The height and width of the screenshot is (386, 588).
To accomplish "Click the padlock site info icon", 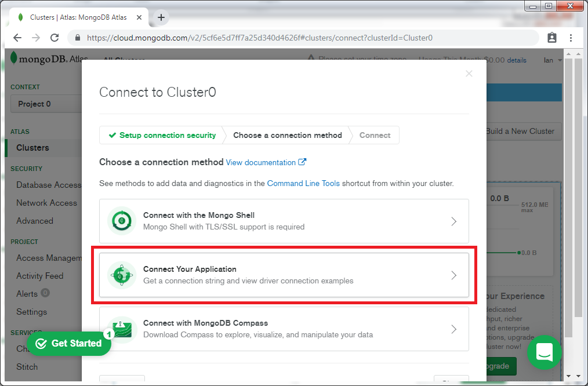I will 78,38.
